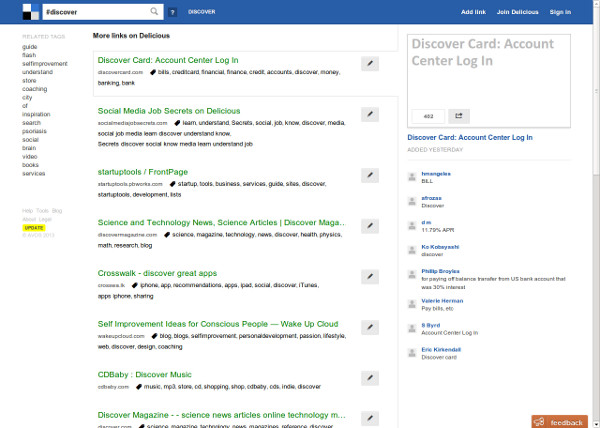Click S Byrd user avatar
Screen dimensions: 600x428
[x=412, y=329]
